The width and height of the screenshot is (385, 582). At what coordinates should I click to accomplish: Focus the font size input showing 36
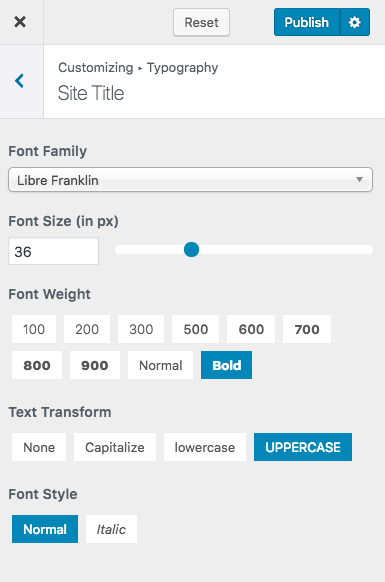click(53, 251)
